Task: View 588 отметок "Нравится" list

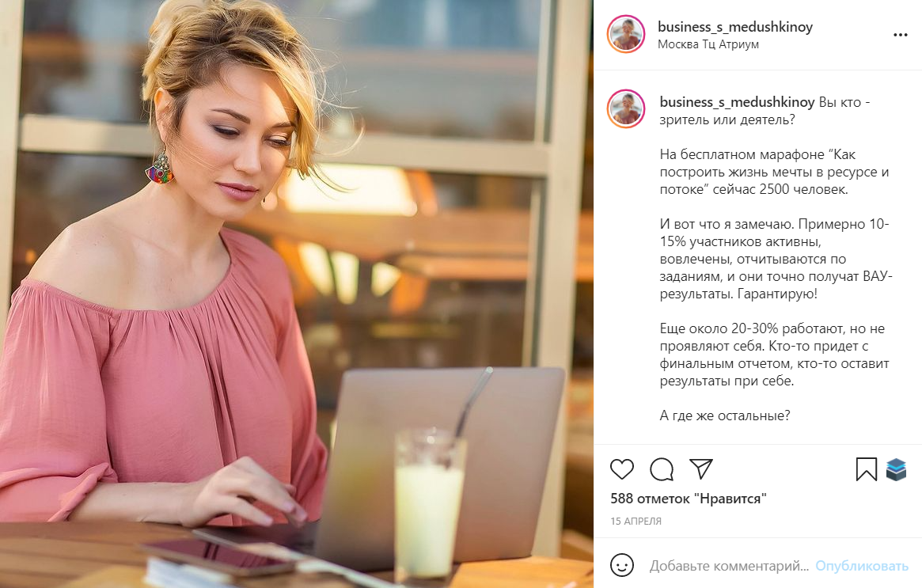Action: 688,499
